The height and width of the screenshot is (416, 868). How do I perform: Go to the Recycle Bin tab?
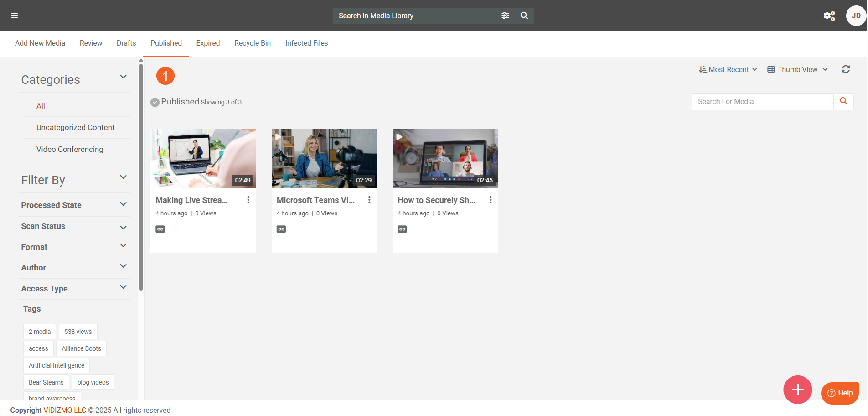tap(253, 43)
